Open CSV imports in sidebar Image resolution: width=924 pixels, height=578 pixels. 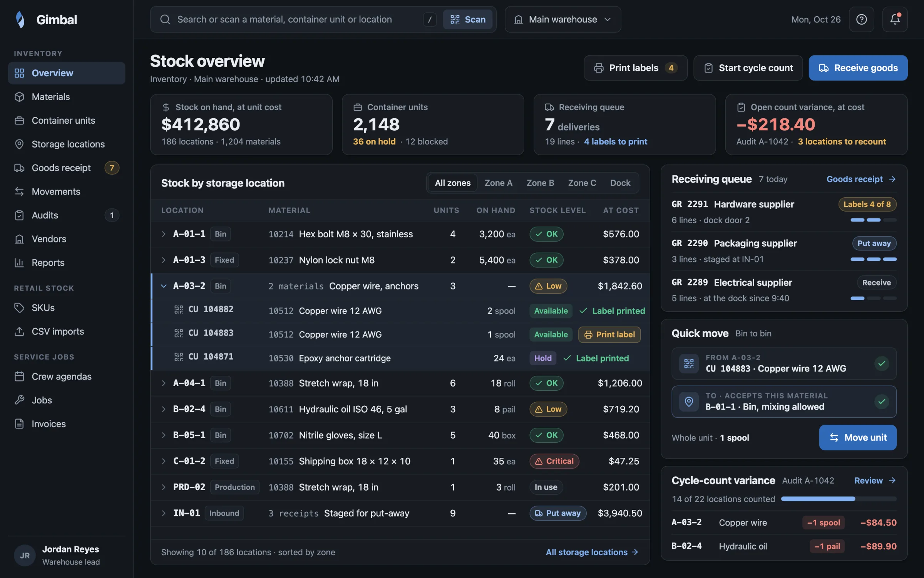pyautogui.click(x=67, y=331)
